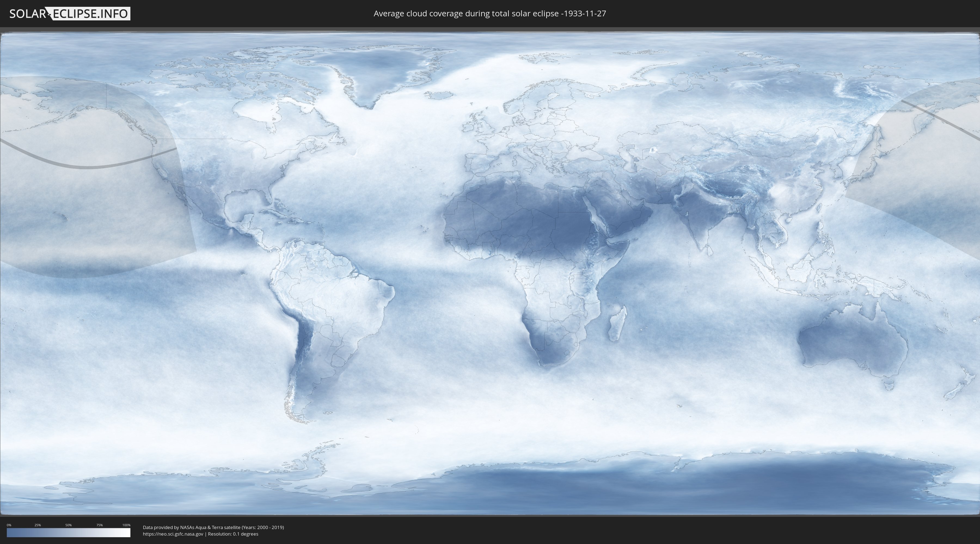Click the '75%' legend label
The image size is (980, 544).
99,525
